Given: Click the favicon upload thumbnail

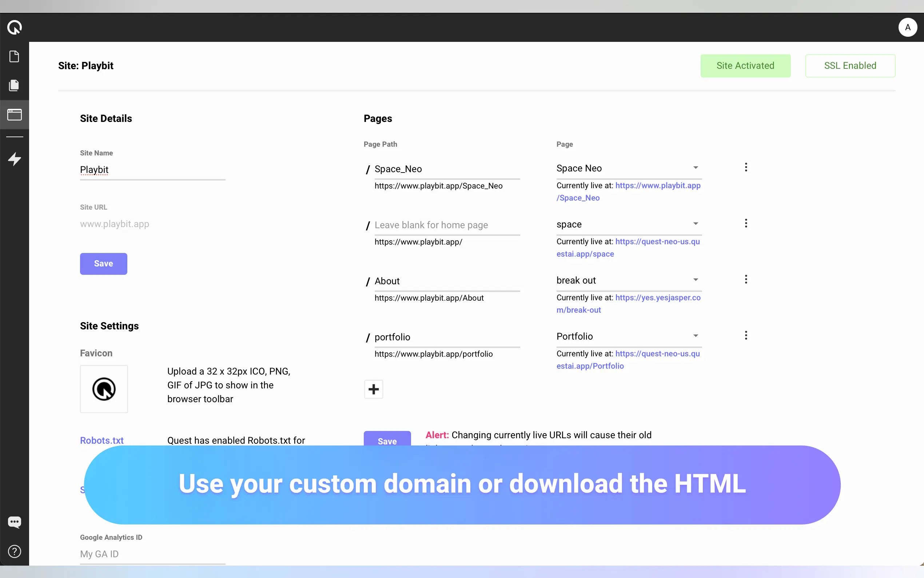Looking at the screenshot, I should [x=104, y=389].
